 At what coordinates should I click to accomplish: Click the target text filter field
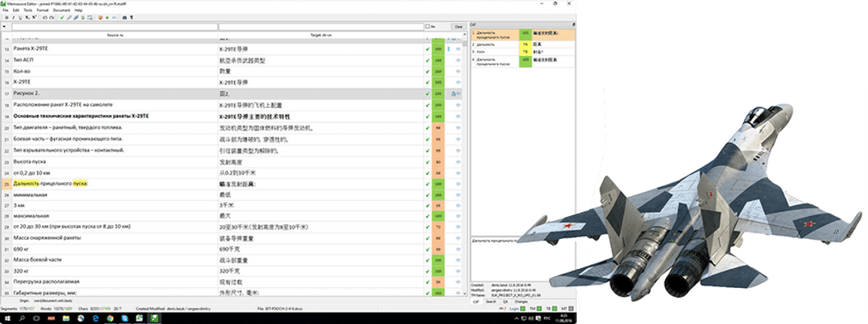321,27
